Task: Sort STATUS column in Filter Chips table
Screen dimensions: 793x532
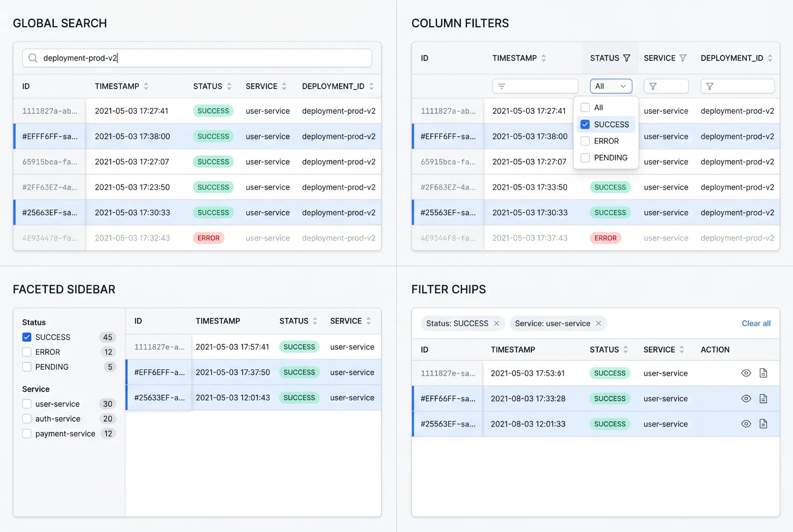Action: click(626, 349)
